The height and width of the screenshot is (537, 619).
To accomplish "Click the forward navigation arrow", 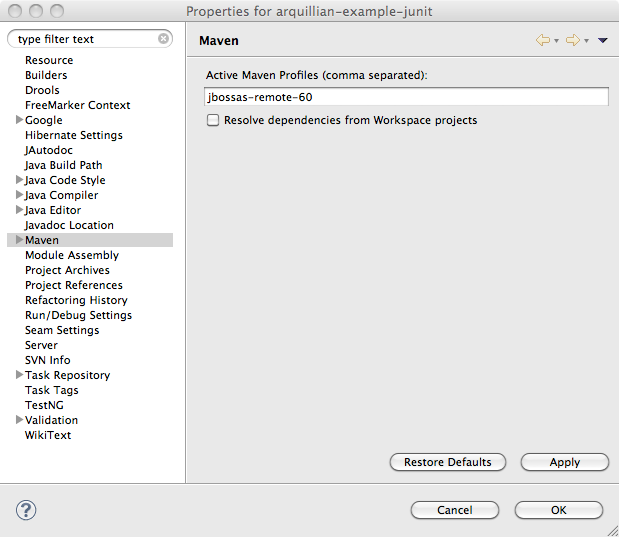I will click(572, 40).
